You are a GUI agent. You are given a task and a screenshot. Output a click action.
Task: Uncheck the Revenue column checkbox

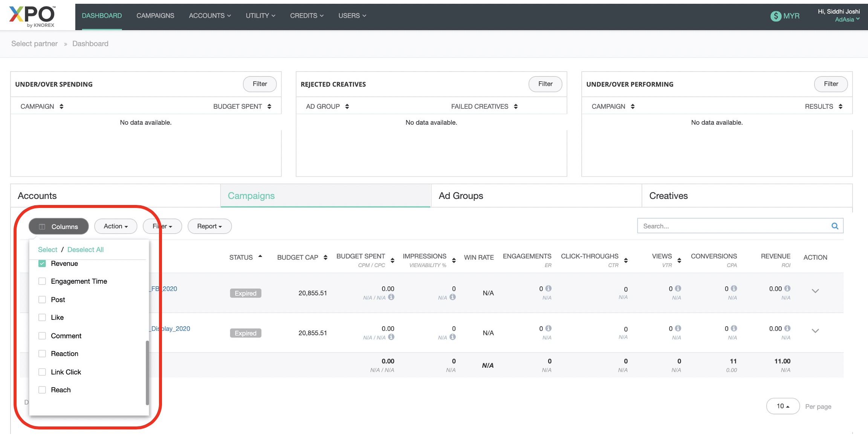[x=42, y=263]
